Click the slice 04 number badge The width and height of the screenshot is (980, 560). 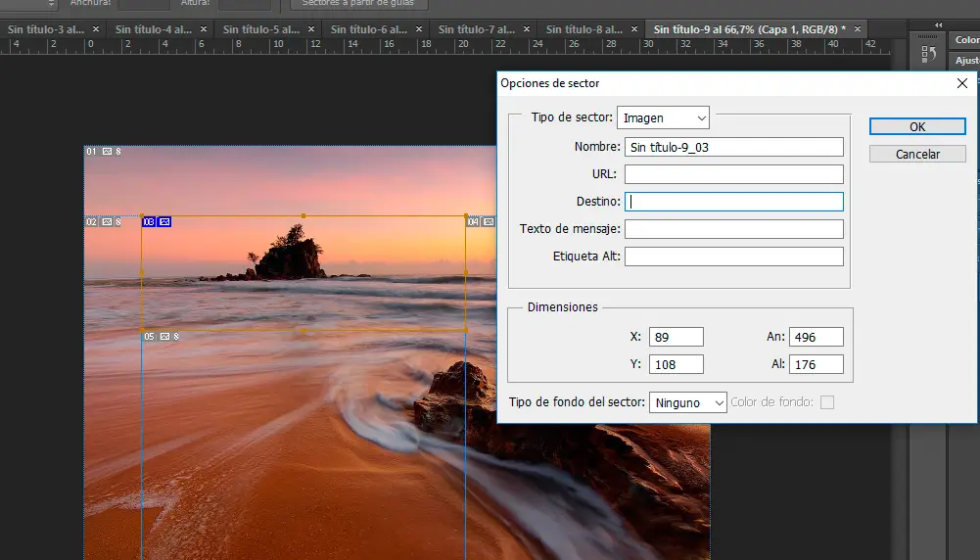pos(473,222)
